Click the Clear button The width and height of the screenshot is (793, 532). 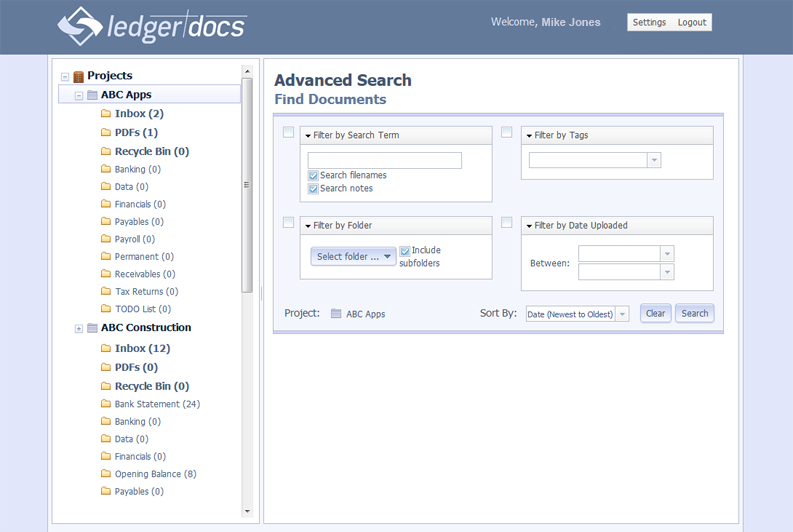pyautogui.click(x=655, y=314)
